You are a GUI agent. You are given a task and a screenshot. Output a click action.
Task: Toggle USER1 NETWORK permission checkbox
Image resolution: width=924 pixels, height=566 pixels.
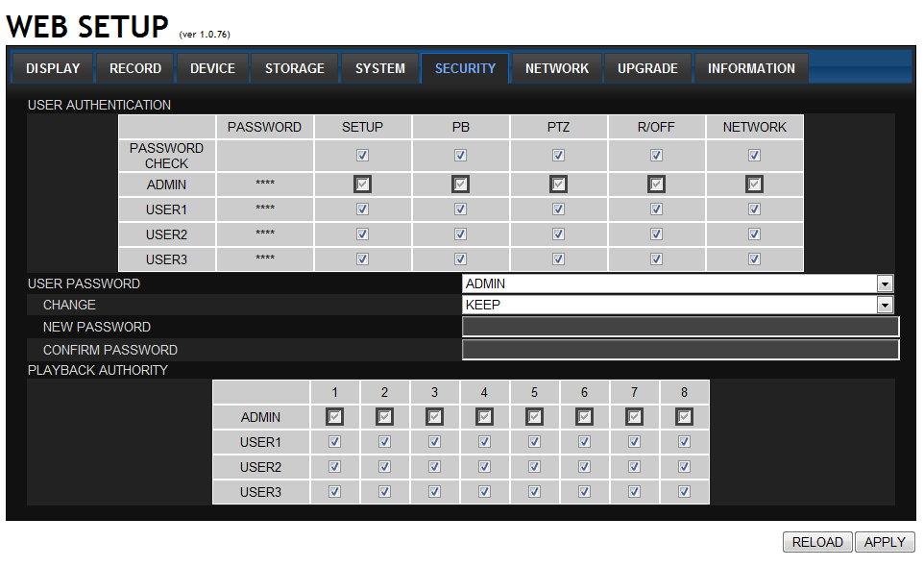tap(754, 209)
